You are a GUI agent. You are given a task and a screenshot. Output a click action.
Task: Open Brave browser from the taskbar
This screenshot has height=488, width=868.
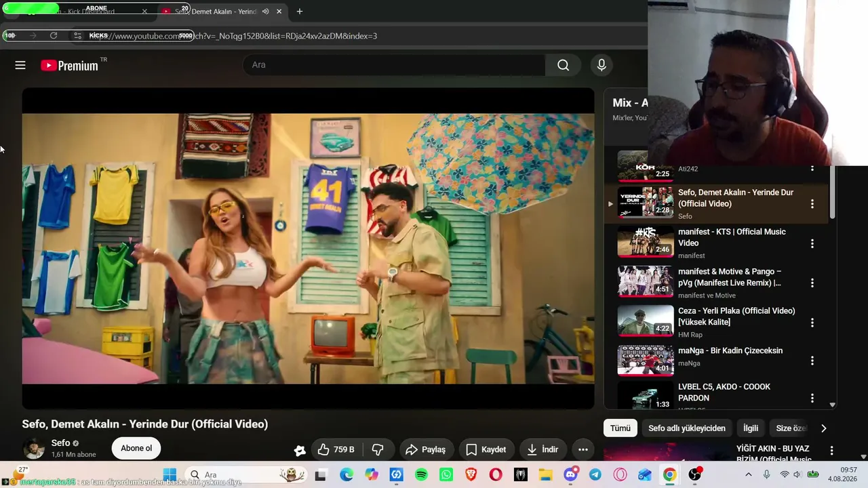(471, 475)
